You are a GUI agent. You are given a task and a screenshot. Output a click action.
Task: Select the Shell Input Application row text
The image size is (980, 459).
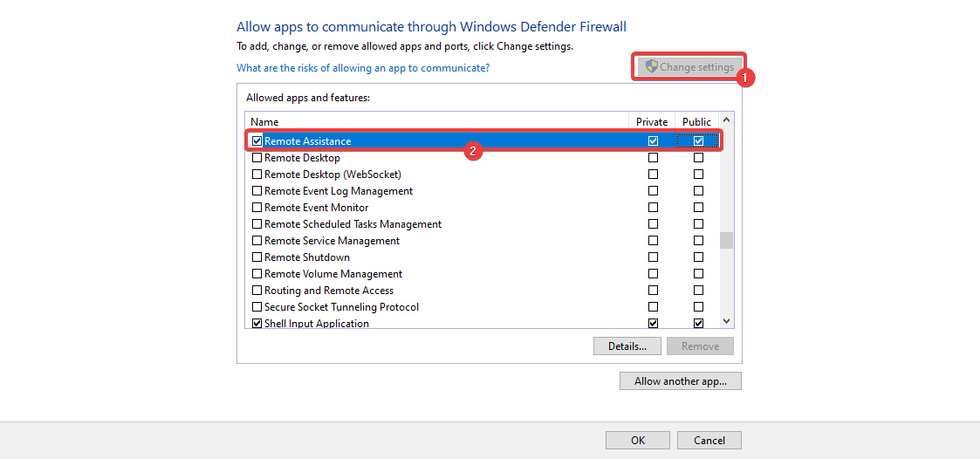point(316,323)
